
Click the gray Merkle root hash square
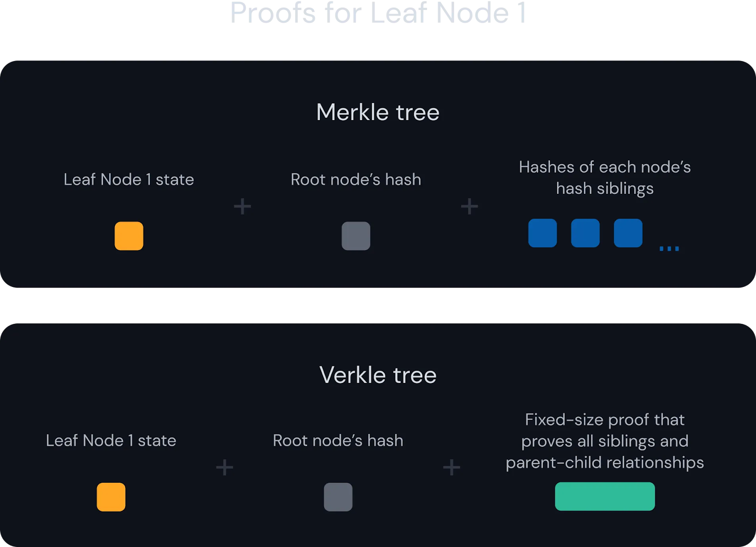click(356, 236)
